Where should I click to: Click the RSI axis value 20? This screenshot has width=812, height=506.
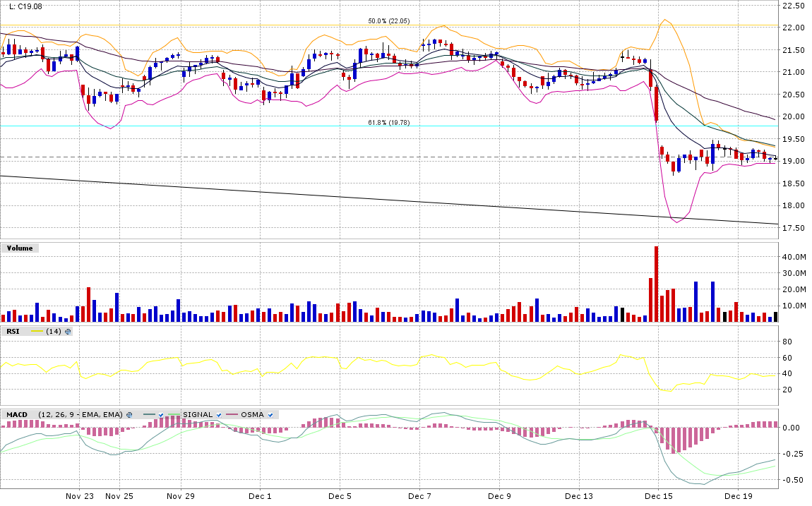(787, 390)
